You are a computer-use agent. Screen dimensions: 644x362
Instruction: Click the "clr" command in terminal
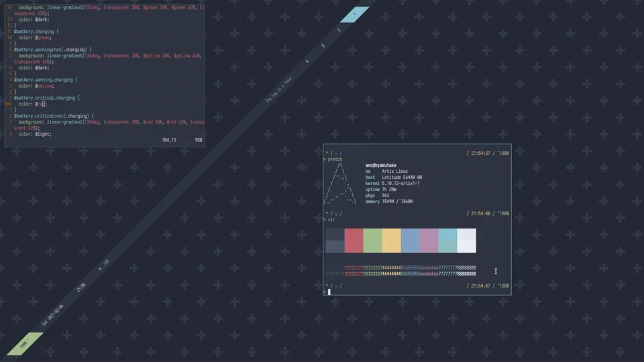click(x=331, y=220)
